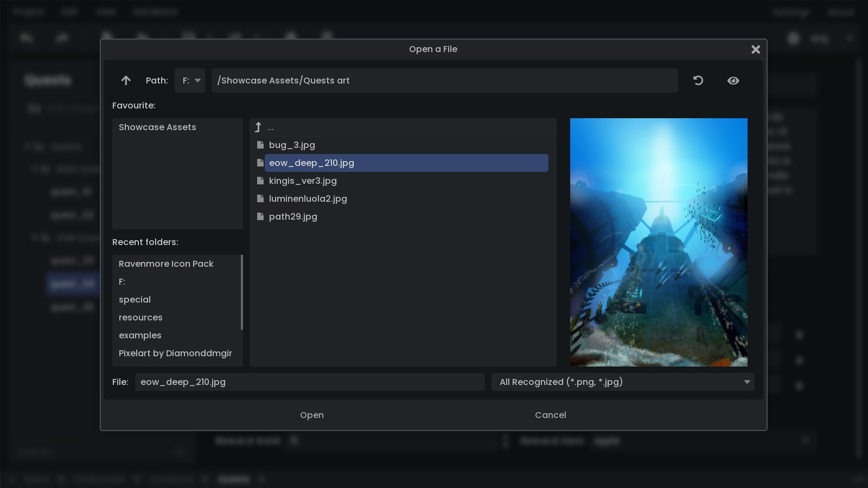The width and height of the screenshot is (868, 488).
Task: Select 'Ravenmore Icon Pack' from recent folders
Action: click(x=166, y=264)
